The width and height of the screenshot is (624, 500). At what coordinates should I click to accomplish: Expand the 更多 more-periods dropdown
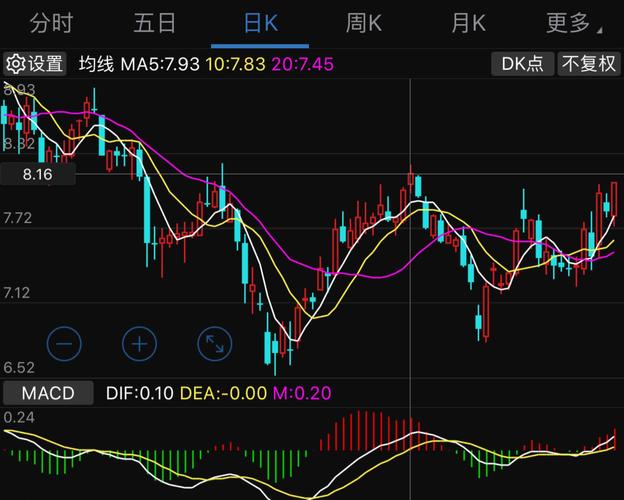[x=573, y=23]
